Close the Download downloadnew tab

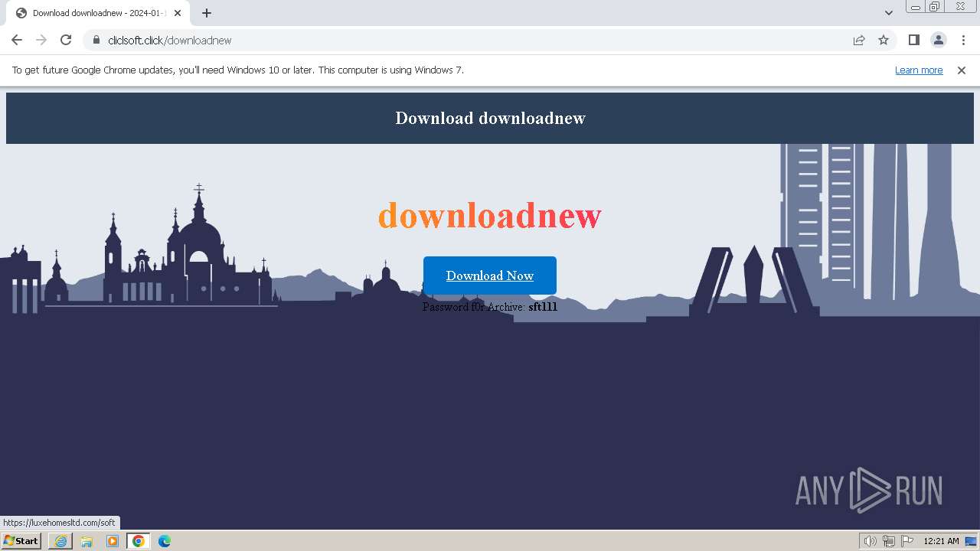[178, 13]
